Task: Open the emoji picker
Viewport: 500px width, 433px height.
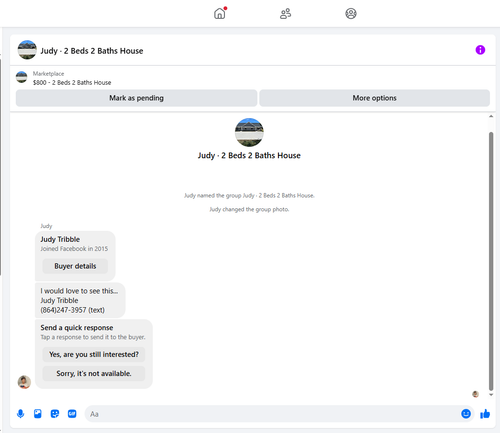Action: coord(466,414)
